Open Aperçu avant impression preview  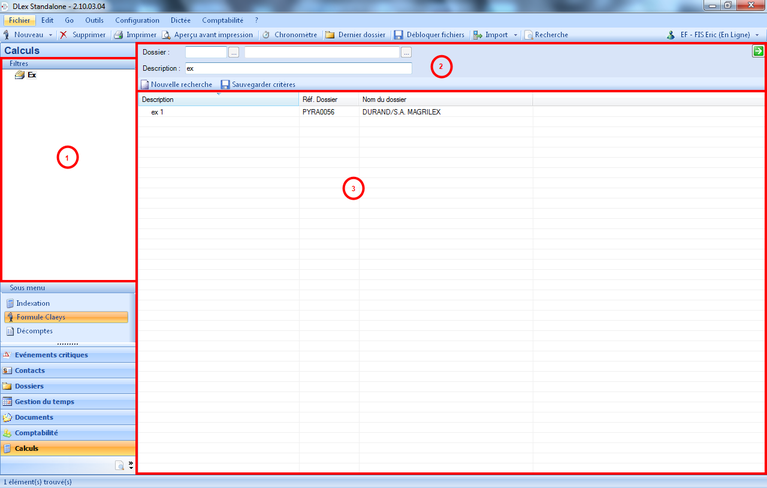pyautogui.click(x=167, y=35)
